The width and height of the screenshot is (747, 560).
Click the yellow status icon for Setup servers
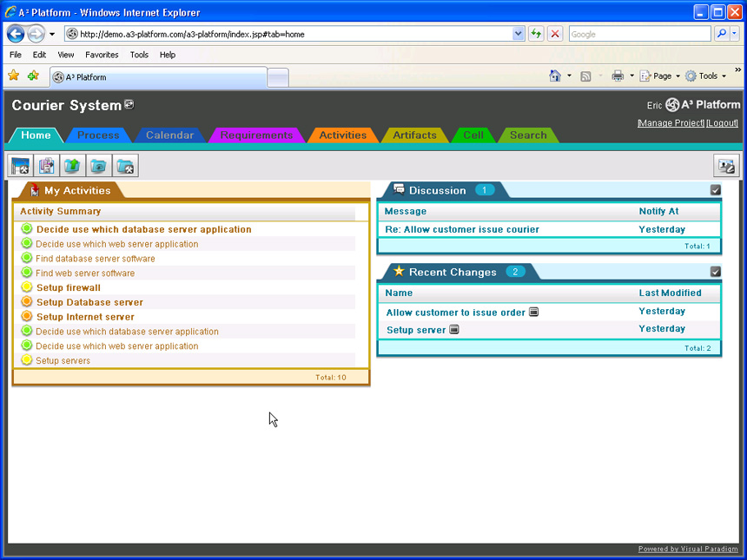pyautogui.click(x=27, y=360)
